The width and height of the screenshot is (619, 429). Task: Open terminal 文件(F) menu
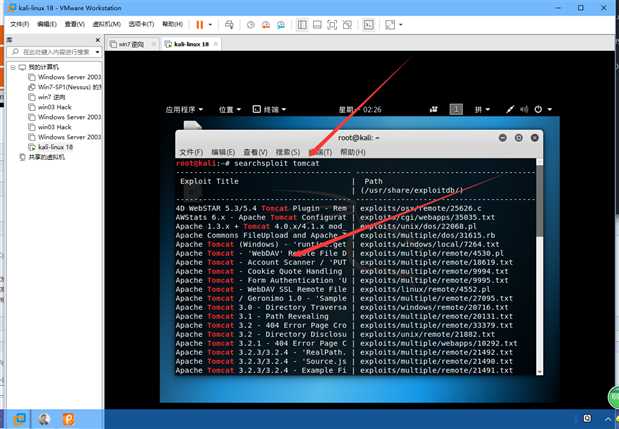(191, 152)
